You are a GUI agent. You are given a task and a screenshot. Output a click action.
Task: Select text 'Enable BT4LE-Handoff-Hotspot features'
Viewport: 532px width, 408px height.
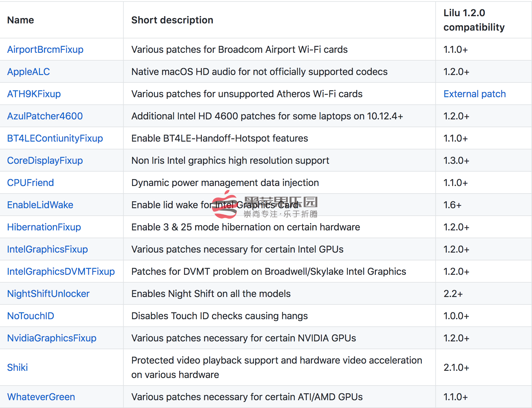point(220,138)
